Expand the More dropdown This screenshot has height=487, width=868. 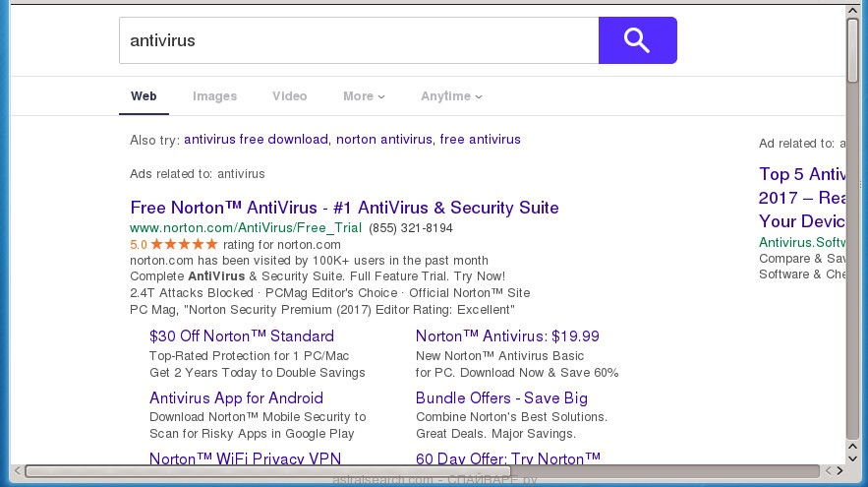(x=363, y=96)
